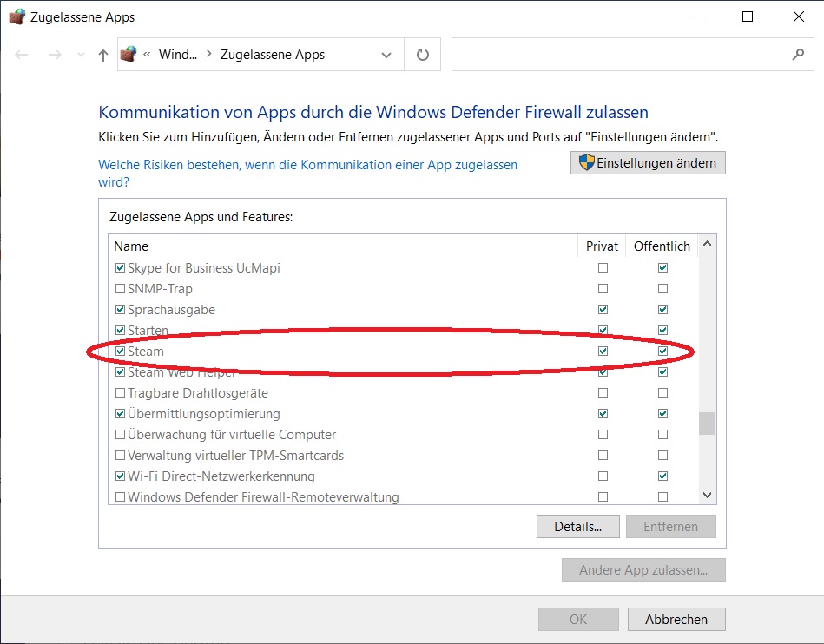The image size is (824, 644).
Task: Toggle Privat checkbox for Wi-Fi Direct-Netzwerkerkennung
Action: click(x=603, y=476)
